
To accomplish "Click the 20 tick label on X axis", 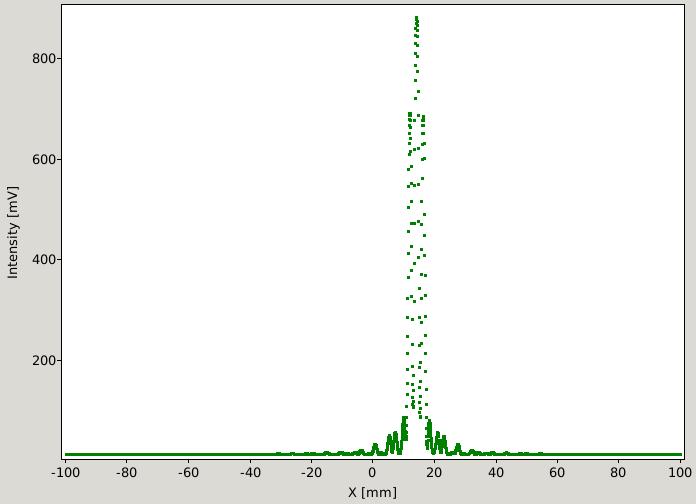I will [434, 472].
